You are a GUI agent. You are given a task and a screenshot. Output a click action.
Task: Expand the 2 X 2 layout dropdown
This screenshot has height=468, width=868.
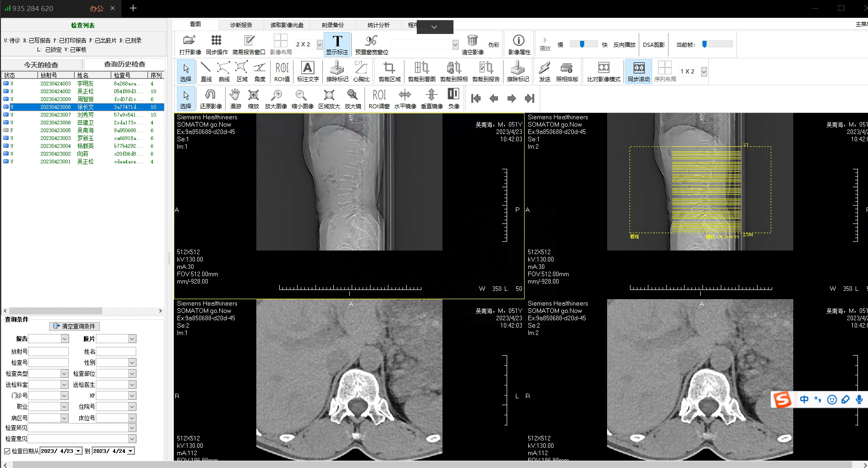click(x=320, y=45)
